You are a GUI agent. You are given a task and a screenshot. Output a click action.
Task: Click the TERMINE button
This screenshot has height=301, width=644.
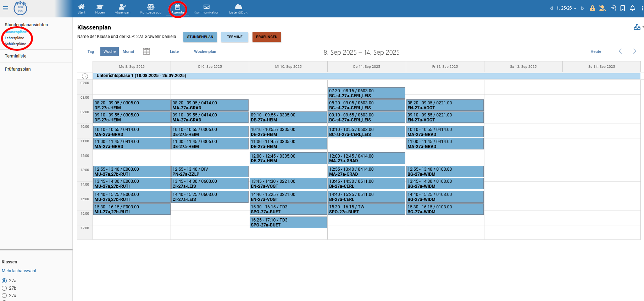tap(235, 37)
